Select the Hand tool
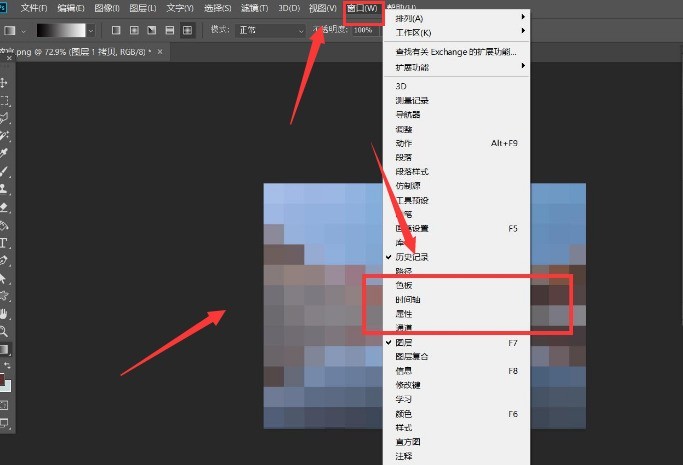 pyautogui.click(x=4, y=313)
